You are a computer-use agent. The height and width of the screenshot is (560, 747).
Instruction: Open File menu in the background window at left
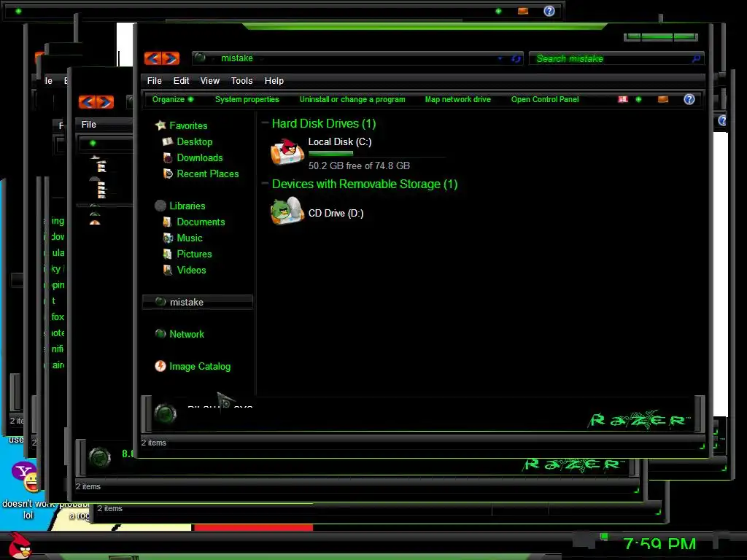point(88,124)
